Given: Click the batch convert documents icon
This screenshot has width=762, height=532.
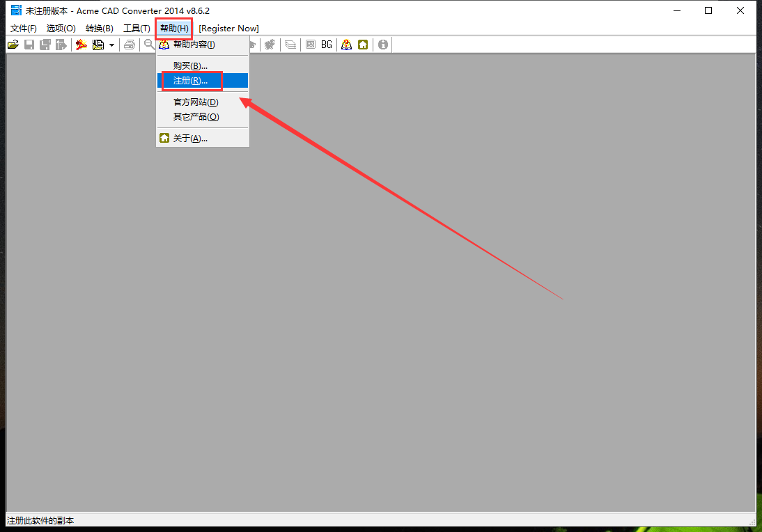Looking at the screenshot, I should 98,45.
